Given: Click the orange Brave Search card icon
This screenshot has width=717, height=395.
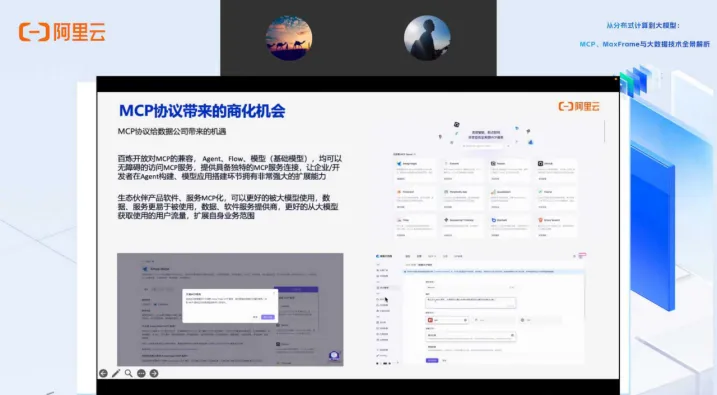Looking at the screenshot, I should (x=540, y=220).
